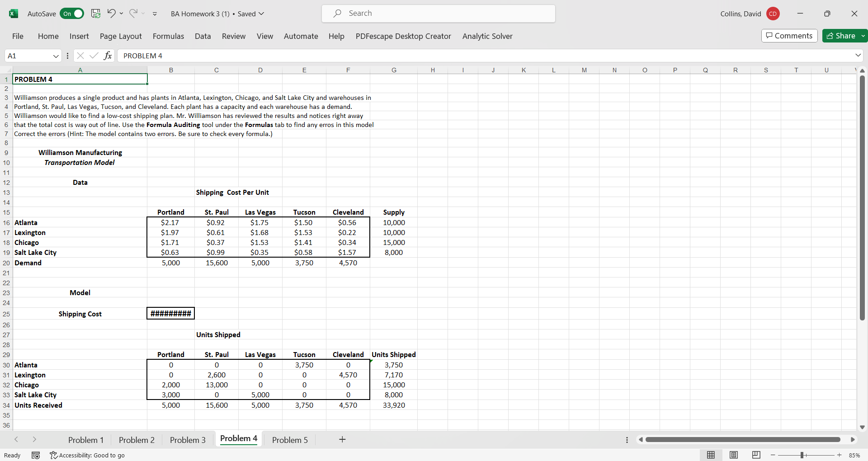
Task: Switch to the Formulas ribbon tab
Action: (x=168, y=36)
